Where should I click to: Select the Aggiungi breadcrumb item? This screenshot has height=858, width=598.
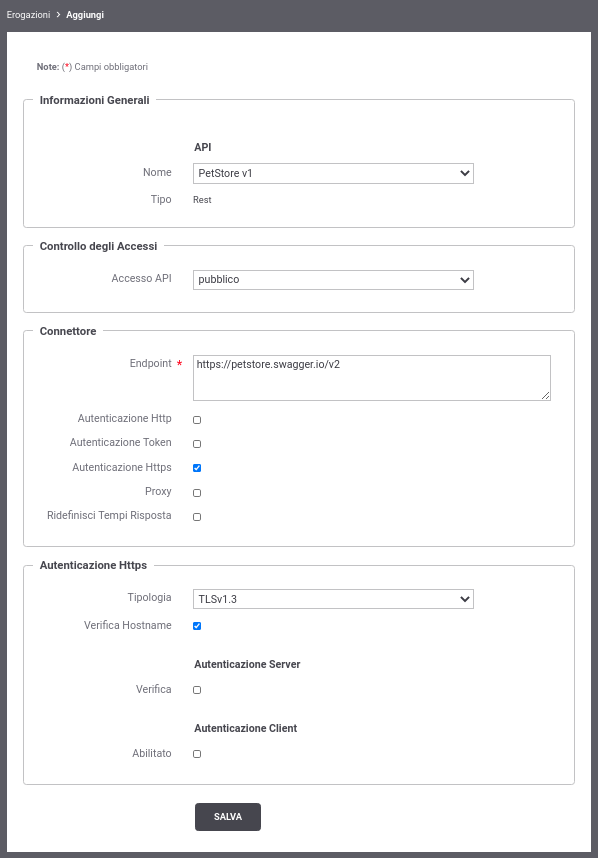point(85,15)
